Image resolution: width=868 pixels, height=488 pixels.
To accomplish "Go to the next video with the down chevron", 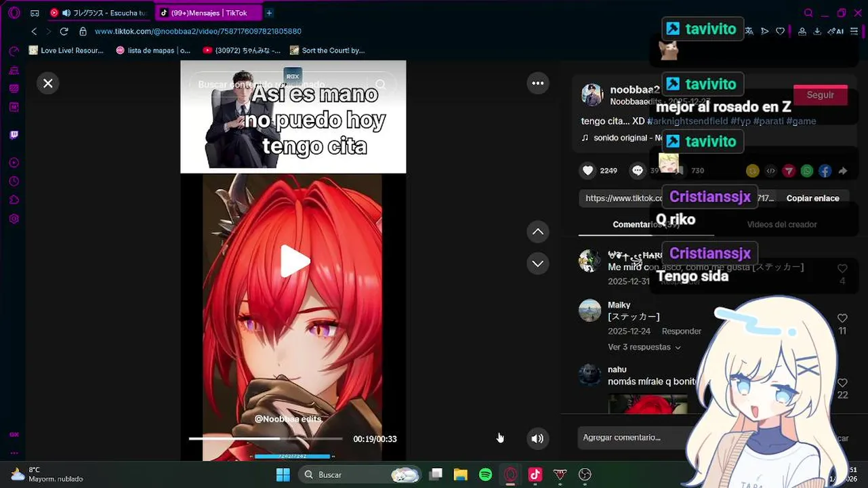I will [538, 264].
